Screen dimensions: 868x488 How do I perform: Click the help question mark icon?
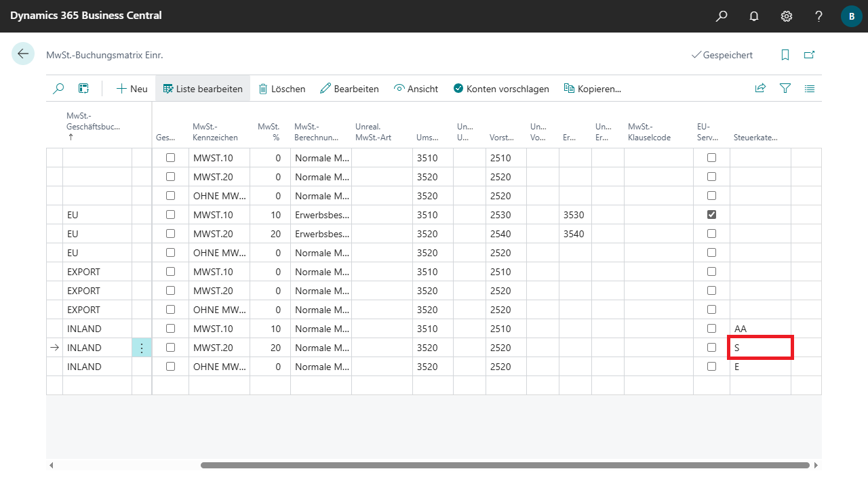819,16
